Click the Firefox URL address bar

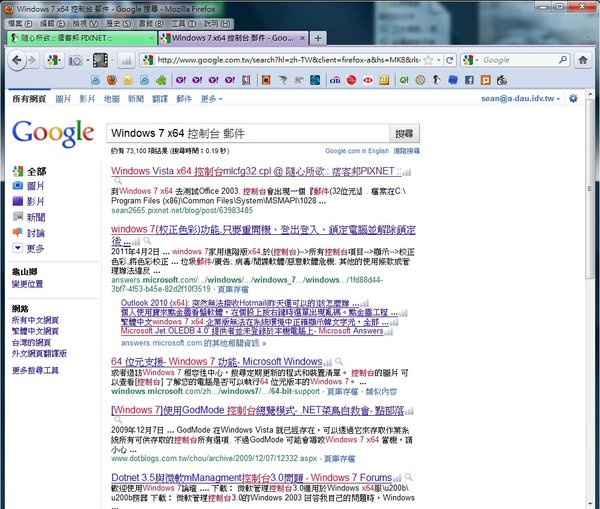click(289, 60)
